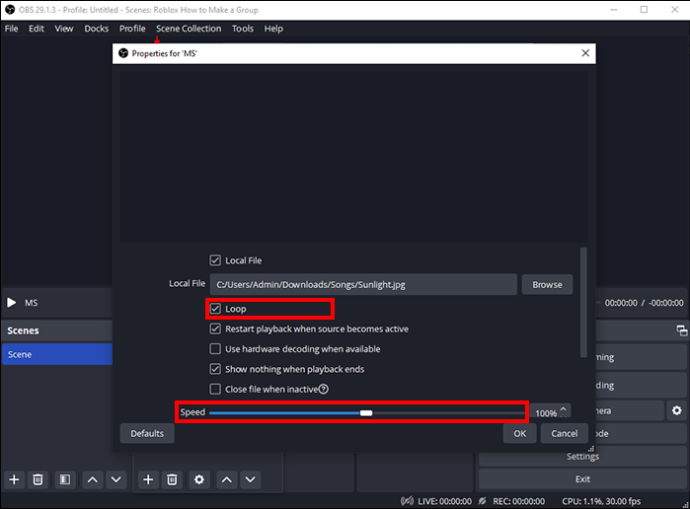Click the media timer 00:00:00 / -00:00:00

[644, 303]
